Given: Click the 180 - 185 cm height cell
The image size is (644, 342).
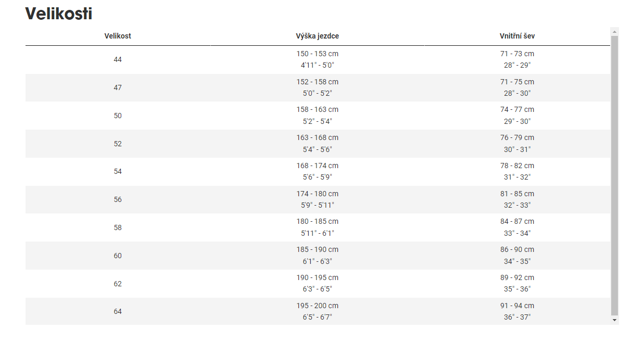Looking at the screenshot, I should coord(318,222).
